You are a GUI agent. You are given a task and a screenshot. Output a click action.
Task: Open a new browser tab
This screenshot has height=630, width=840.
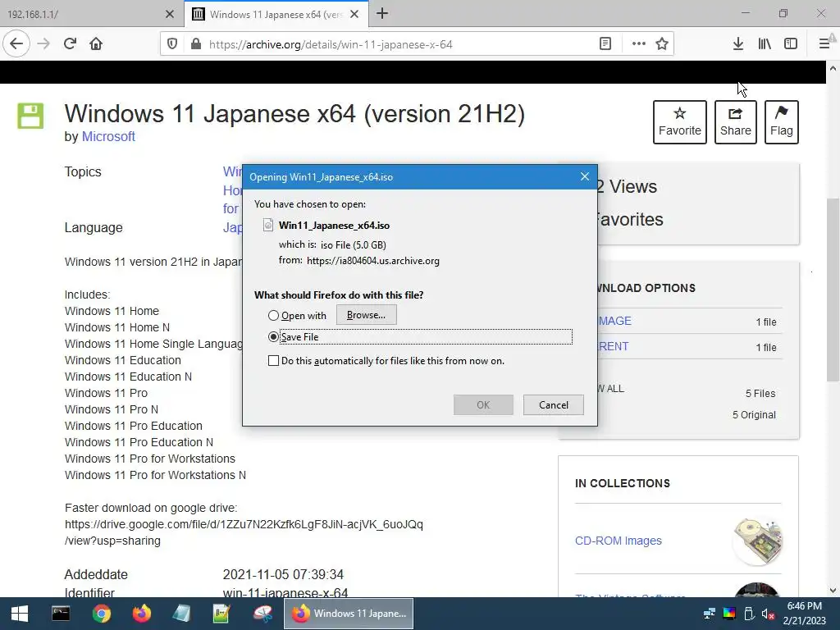pyautogui.click(x=382, y=14)
